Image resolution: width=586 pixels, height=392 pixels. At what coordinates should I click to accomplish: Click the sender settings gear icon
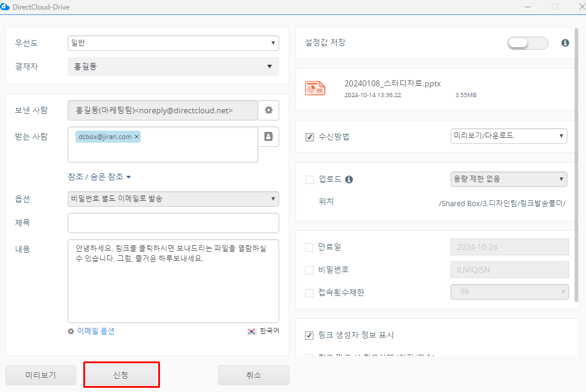pyautogui.click(x=268, y=110)
